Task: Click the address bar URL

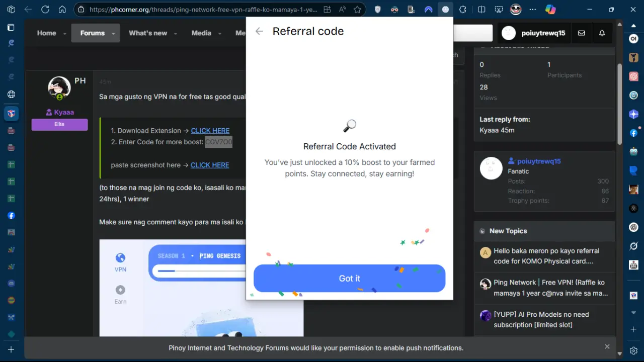Action: [203, 9]
